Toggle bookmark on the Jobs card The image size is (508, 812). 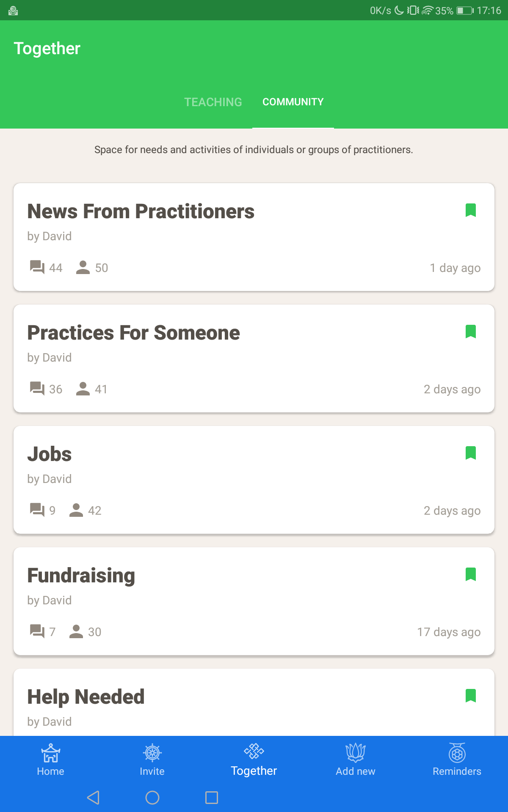coord(471,453)
